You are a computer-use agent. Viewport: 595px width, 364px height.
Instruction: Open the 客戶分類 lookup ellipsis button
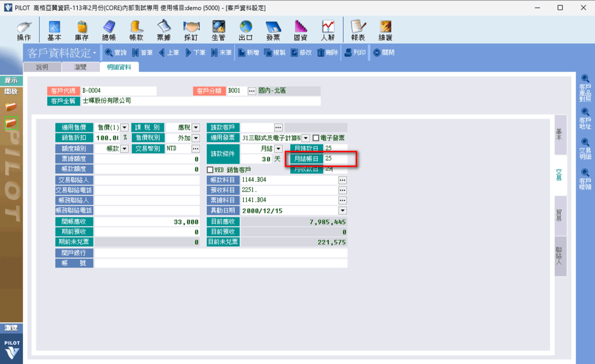pos(252,91)
